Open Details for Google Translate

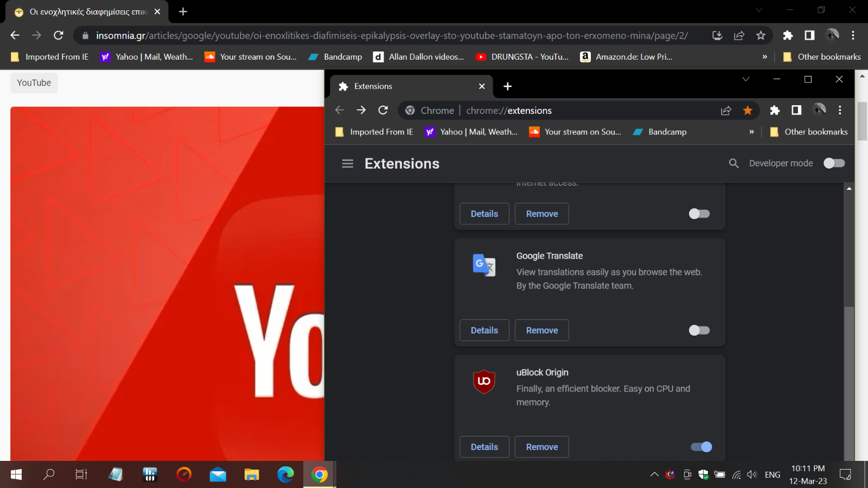click(x=484, y=330)
